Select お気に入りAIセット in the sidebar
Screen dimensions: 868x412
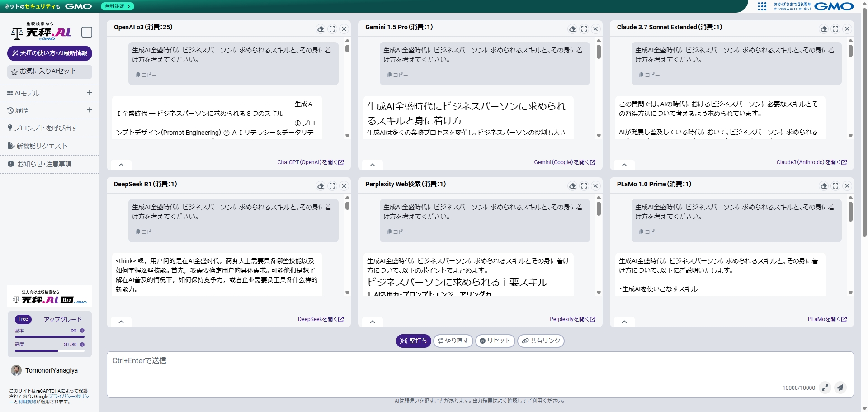coord(50,71)
